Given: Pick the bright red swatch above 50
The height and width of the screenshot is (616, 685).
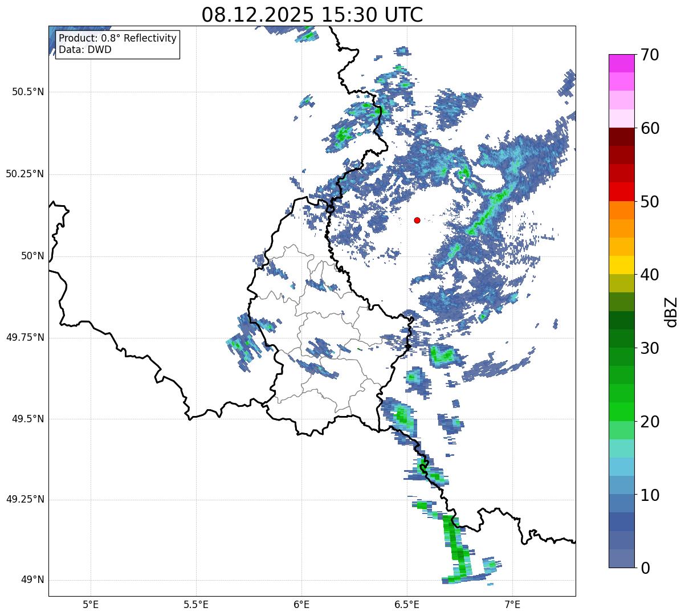Looking at the screenshot, I should 621,191.
